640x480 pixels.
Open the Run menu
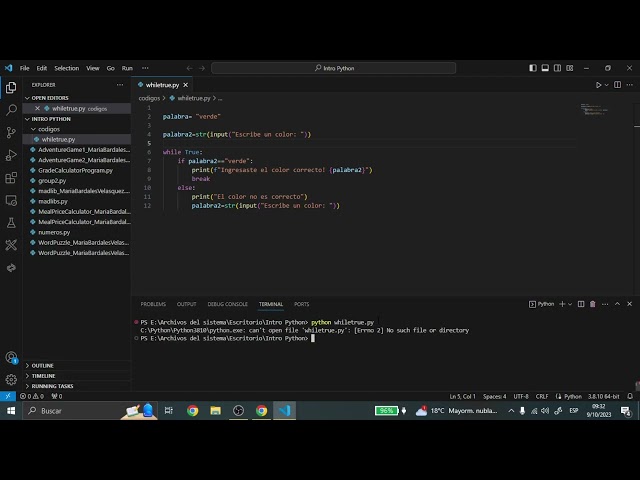[127, 68]
